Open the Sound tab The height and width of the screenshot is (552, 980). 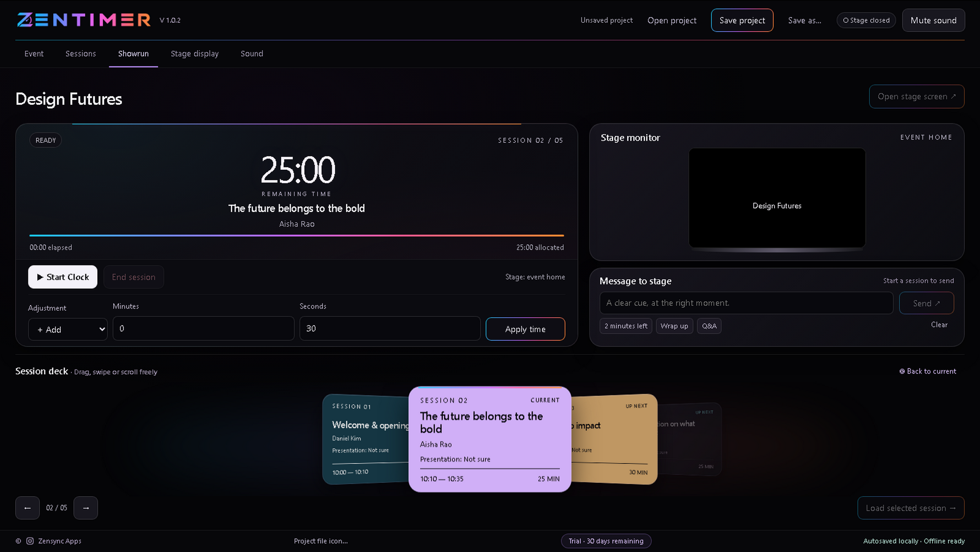[x=252, y=53]
